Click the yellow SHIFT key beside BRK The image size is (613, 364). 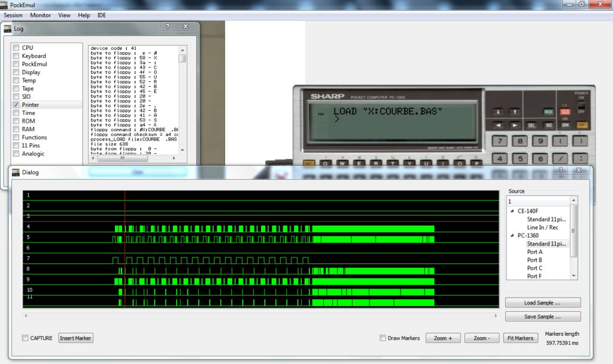[x=582, y=126]
